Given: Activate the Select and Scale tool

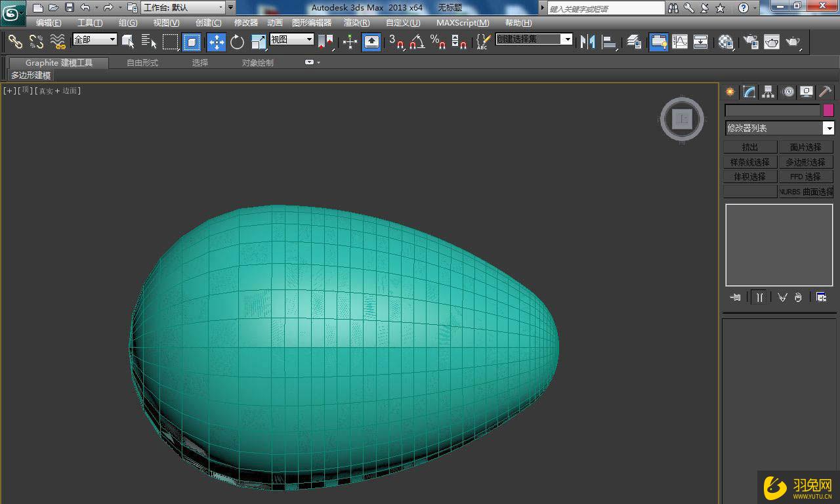Looking at the screenshot, I should [257, 42].
